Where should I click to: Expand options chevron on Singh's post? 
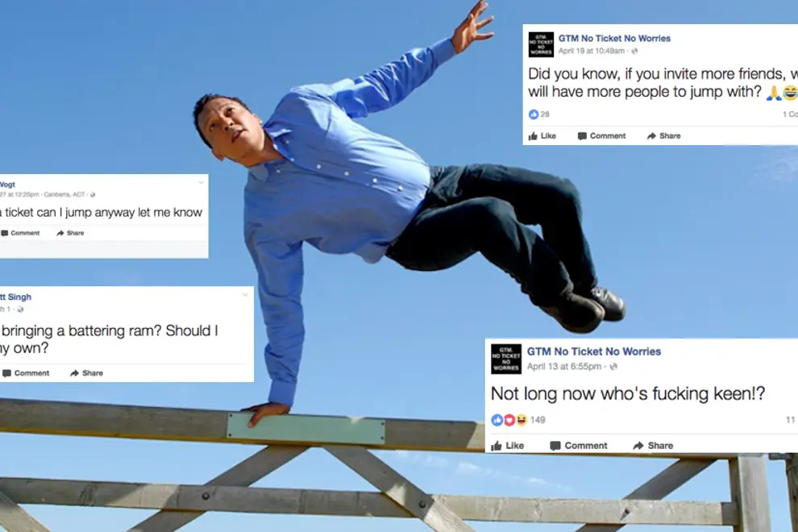[245, 295]
